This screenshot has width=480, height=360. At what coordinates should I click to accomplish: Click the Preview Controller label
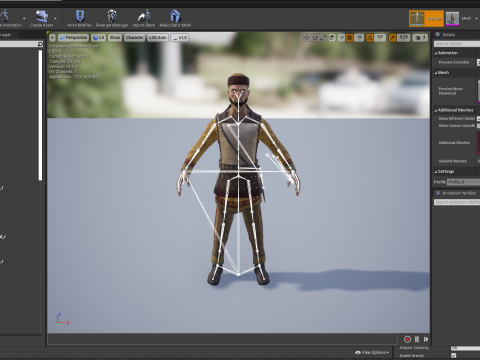pyautogui.click(x=454, y=62)
